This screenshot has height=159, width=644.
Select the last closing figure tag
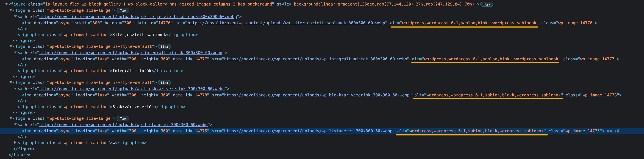tap(20, 155)
